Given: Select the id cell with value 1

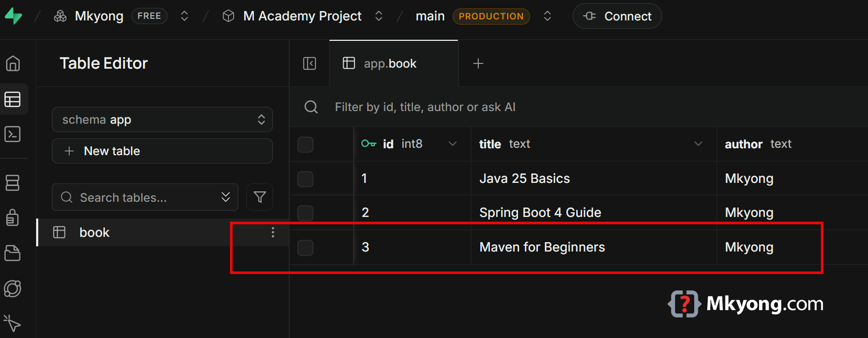Looking at the screenshot, I should [x=412, y=179].
